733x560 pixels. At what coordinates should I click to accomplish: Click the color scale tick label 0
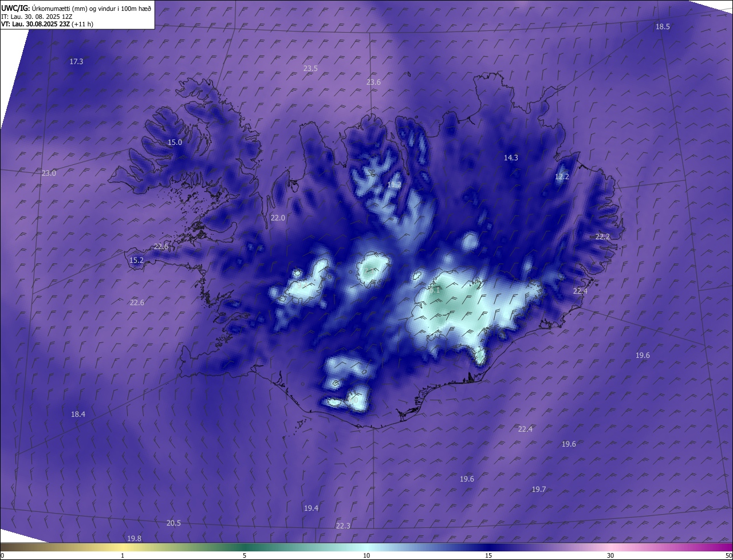click(x=2, y=556)
